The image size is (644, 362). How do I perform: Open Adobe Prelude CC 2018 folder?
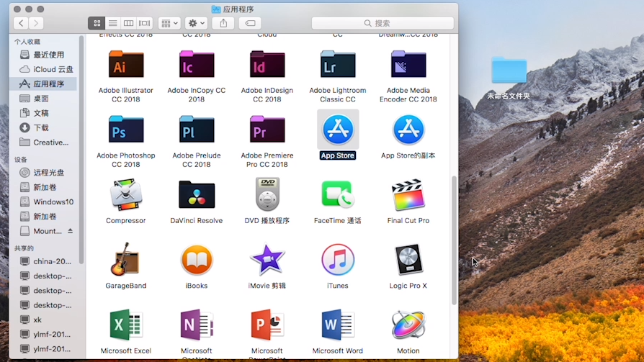[x=197, y=130]
